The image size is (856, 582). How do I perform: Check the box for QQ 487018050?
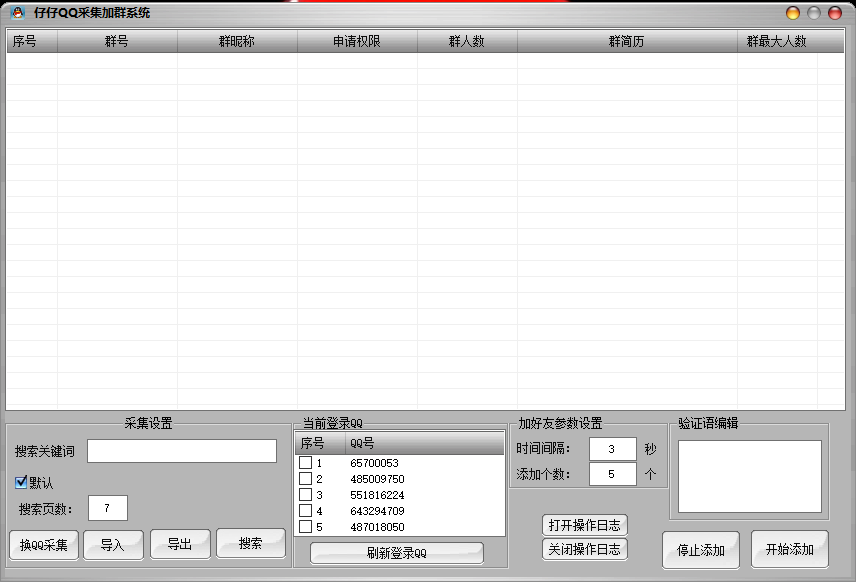[306, 526]
